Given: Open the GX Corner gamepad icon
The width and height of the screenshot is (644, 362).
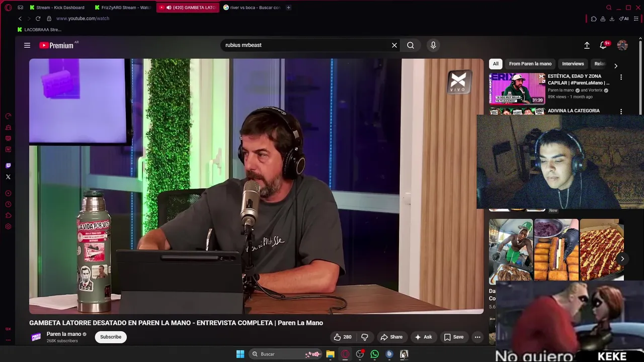Looking at the screenshot, I should click(x=20, y=8).
